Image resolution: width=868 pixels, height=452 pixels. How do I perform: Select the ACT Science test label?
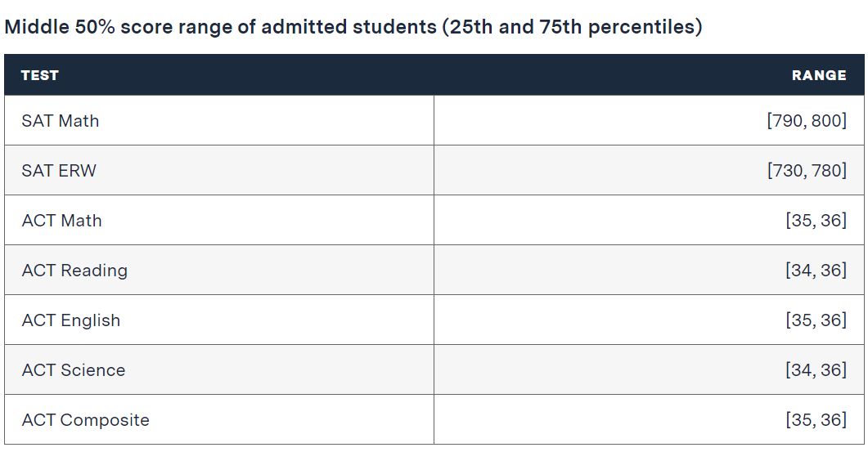(74, 370)
